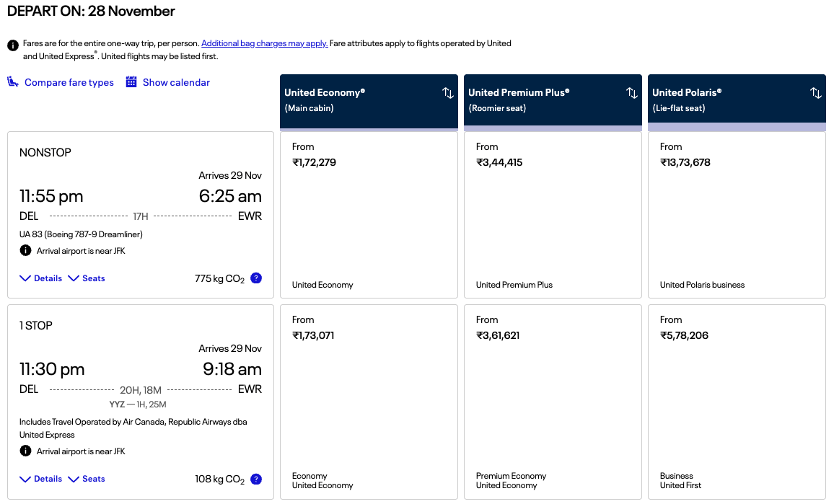Open Compare fare types link
834x504 pixels.
pos(69,82)
